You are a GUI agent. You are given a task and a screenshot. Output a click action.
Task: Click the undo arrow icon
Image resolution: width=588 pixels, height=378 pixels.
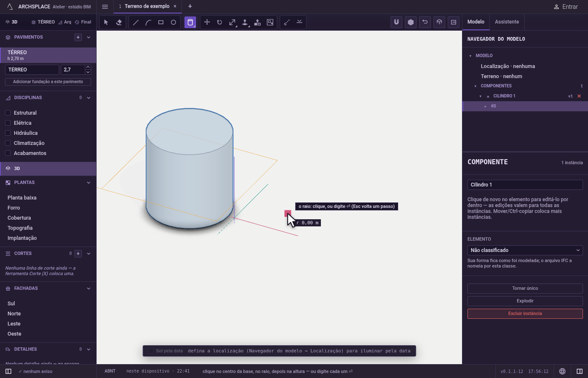click(425, 22)
